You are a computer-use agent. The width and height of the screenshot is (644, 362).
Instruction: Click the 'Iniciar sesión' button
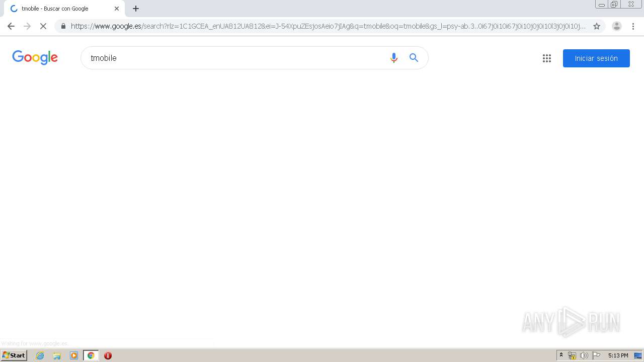[x=596, y=58]
